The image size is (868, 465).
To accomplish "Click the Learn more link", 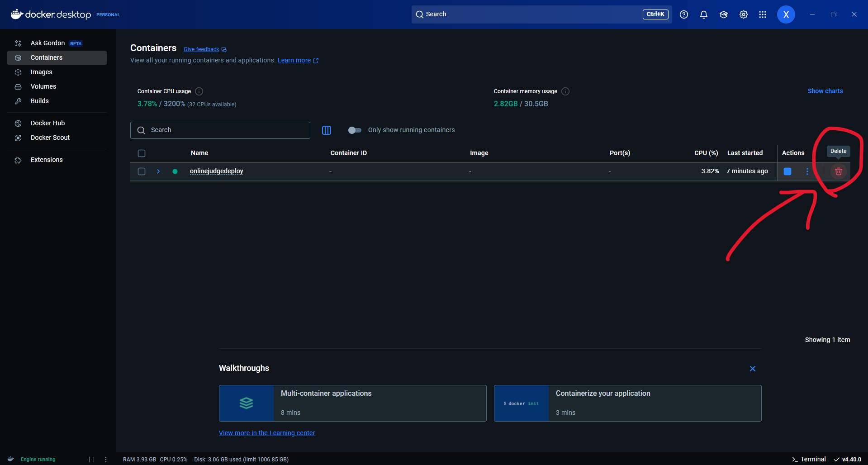I will pyautogui.click(x=298, y=60).
